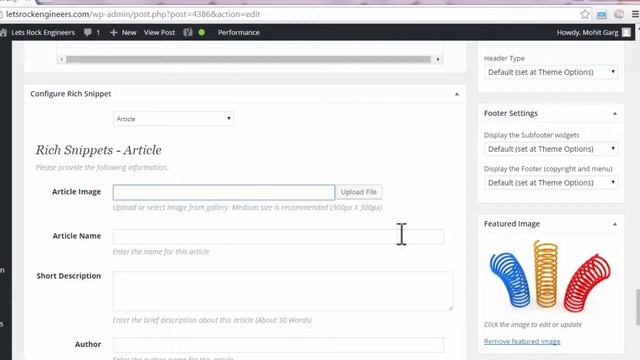This screenshot has width=640, height=360.
Task: Click the horizontal scrollbar thumb
Action: 248,60
